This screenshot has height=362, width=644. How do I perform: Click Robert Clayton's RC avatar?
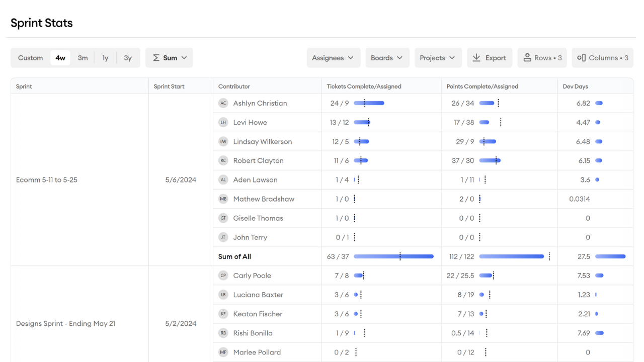pyautogui.click(x=223, y=160)
